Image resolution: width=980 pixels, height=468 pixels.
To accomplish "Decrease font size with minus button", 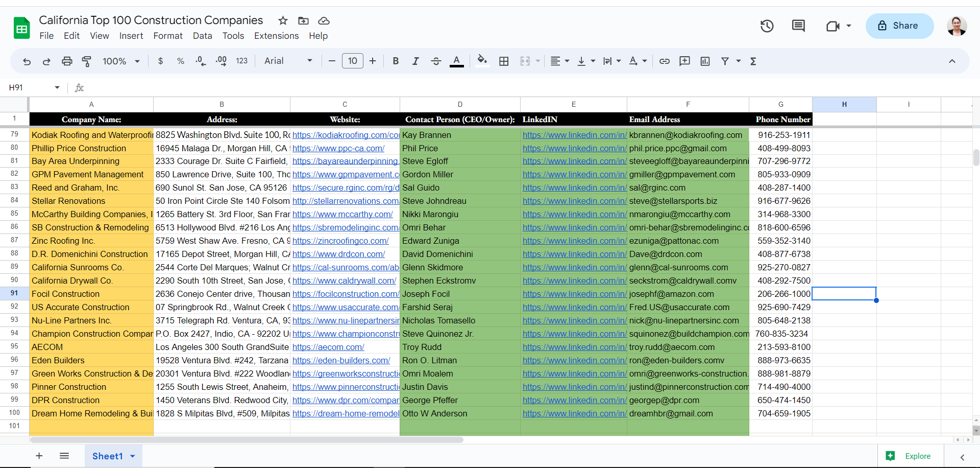I will (x=332, y=61).
